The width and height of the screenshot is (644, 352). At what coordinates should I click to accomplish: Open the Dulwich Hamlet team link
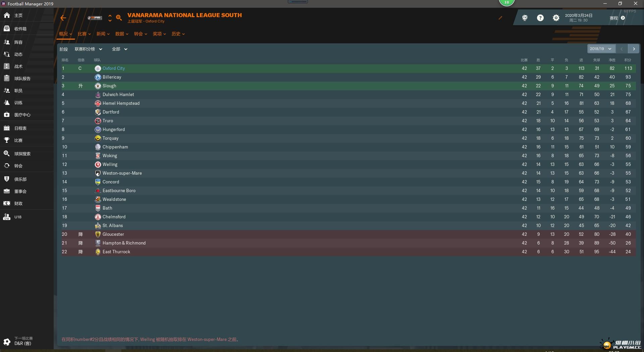coord(118,95)
